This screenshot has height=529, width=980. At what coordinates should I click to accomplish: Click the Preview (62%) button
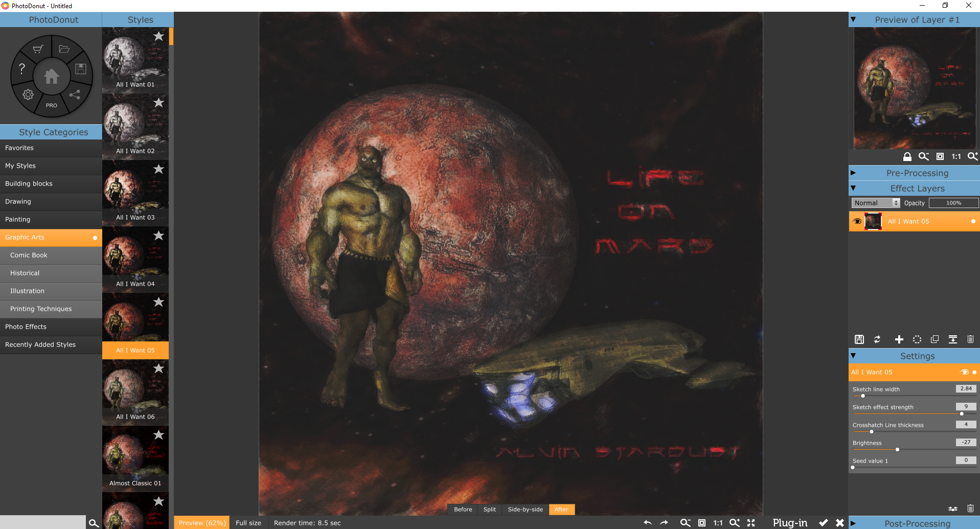point(202,523)
